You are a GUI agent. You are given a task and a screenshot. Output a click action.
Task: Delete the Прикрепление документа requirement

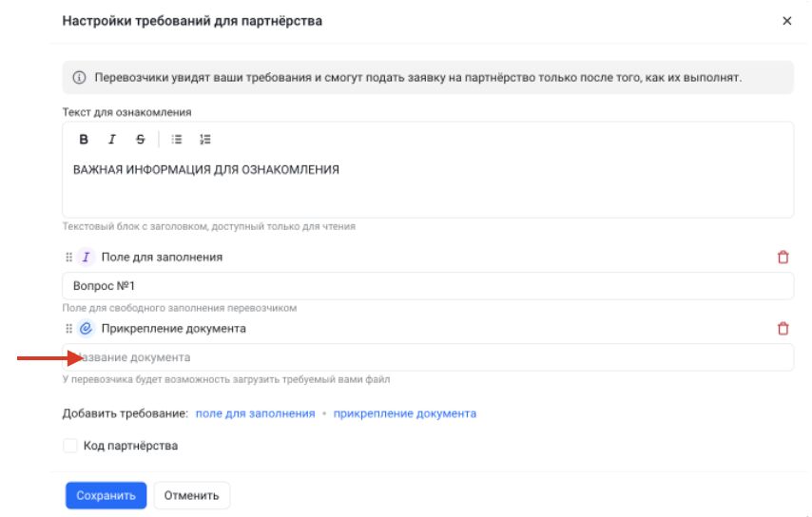[783, 329]
